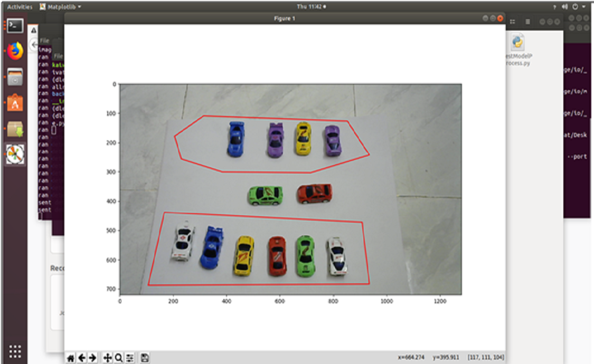This screenshot has height=364, width=594.
Task: Select the Matplotlib app icon in the dock
Action: [15, 154]
